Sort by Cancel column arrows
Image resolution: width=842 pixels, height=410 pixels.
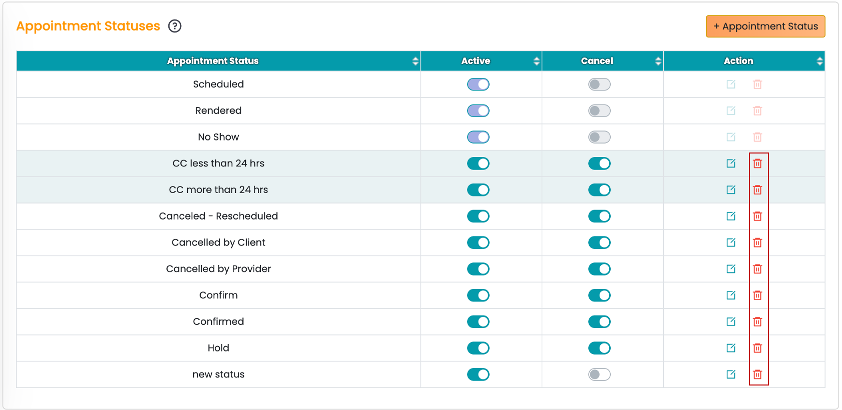tap(658, 61)
